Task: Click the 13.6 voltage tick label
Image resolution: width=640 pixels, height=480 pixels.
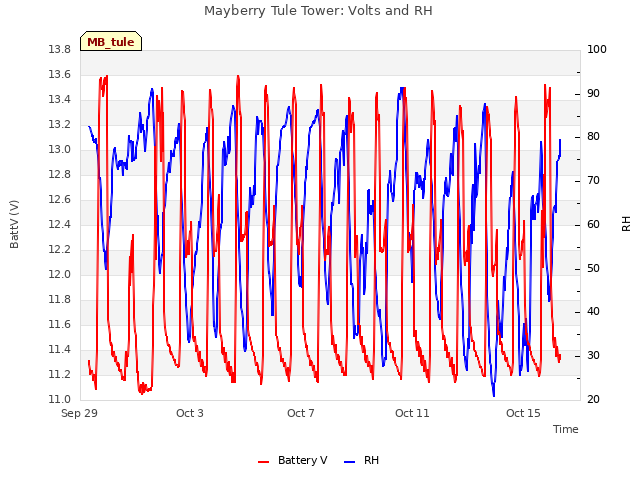Action: [x=60, y=74]
